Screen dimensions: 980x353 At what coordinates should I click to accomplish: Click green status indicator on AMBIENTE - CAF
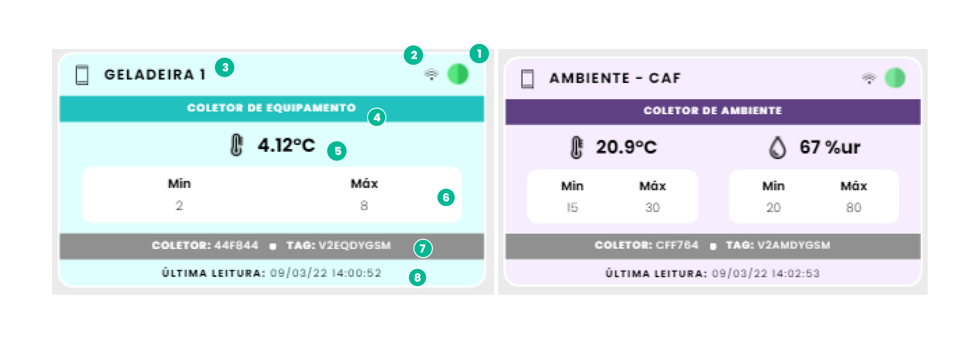pos(895,78)
